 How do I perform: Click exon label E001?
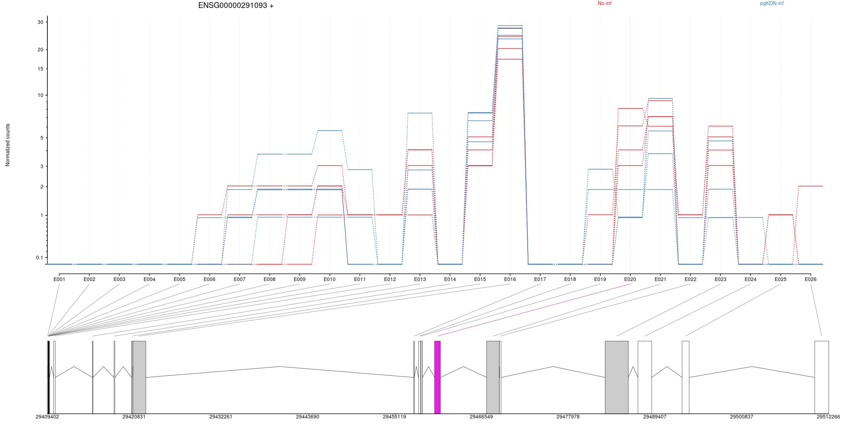point(59,279)
